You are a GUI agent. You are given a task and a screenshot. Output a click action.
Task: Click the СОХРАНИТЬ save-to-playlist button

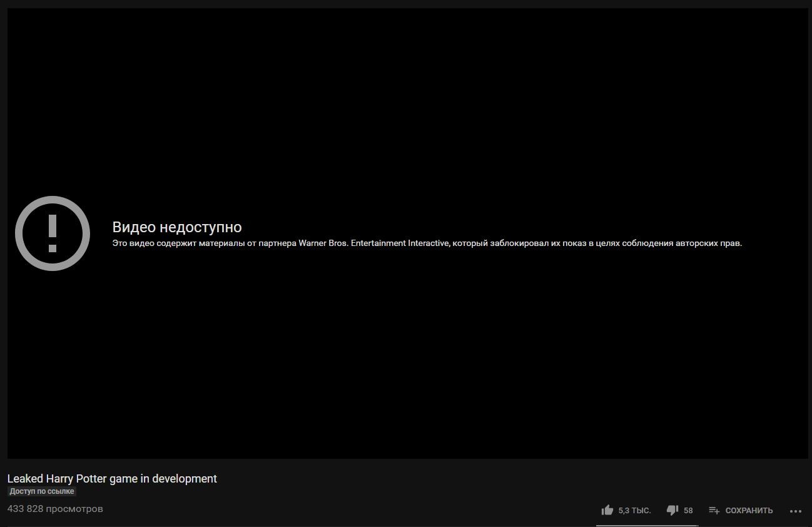[x=741, y=511]
